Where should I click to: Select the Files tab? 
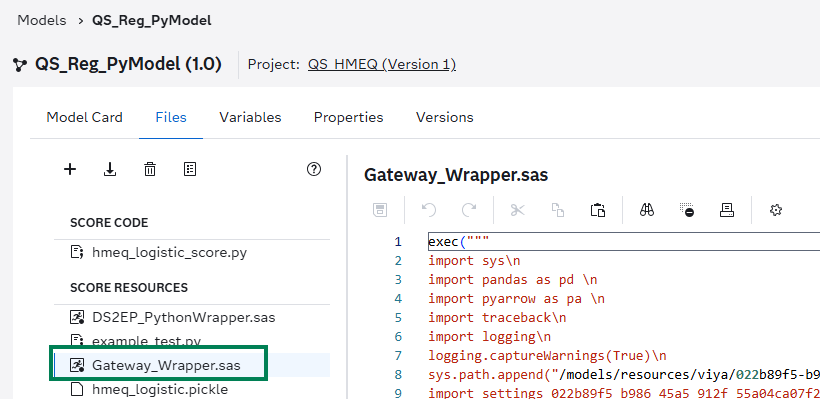click(x=171, y=117)
